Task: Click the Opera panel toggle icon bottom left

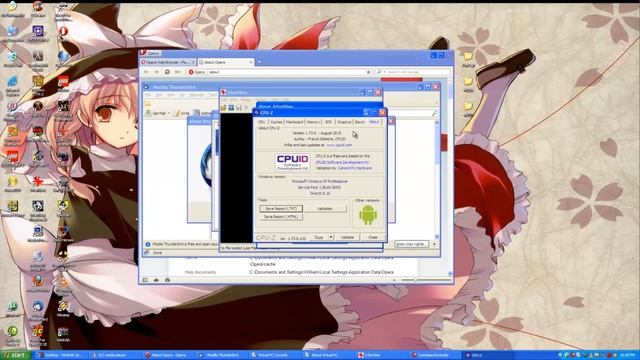Action: pyautogui.click(x=145, y=280)
